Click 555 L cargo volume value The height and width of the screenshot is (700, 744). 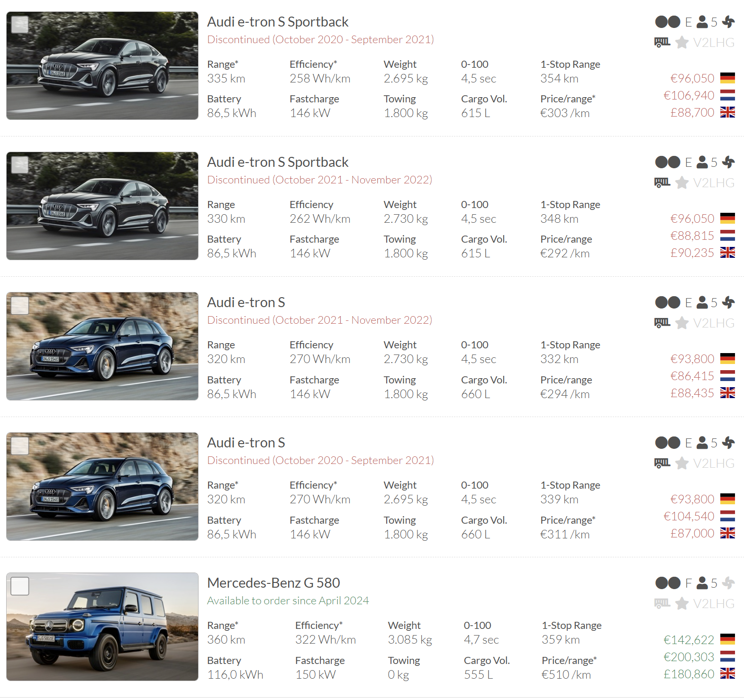[x=478, y=674]
